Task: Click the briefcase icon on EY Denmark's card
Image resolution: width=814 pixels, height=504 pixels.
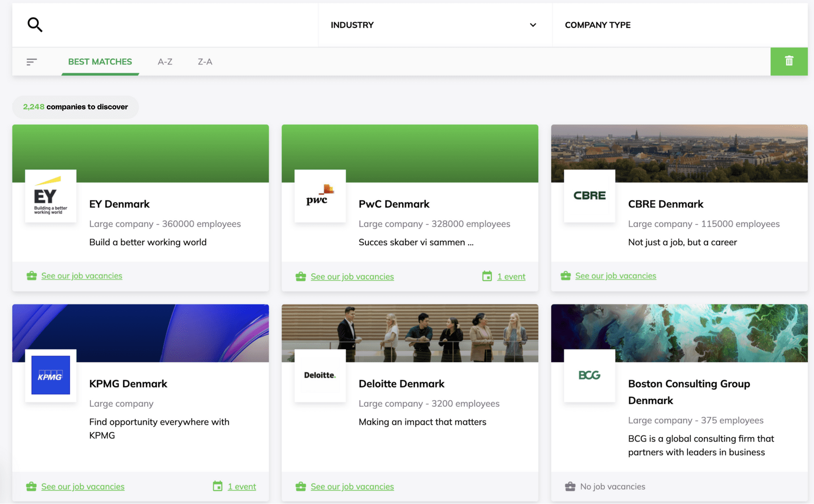Action: (x=31, y=275)
